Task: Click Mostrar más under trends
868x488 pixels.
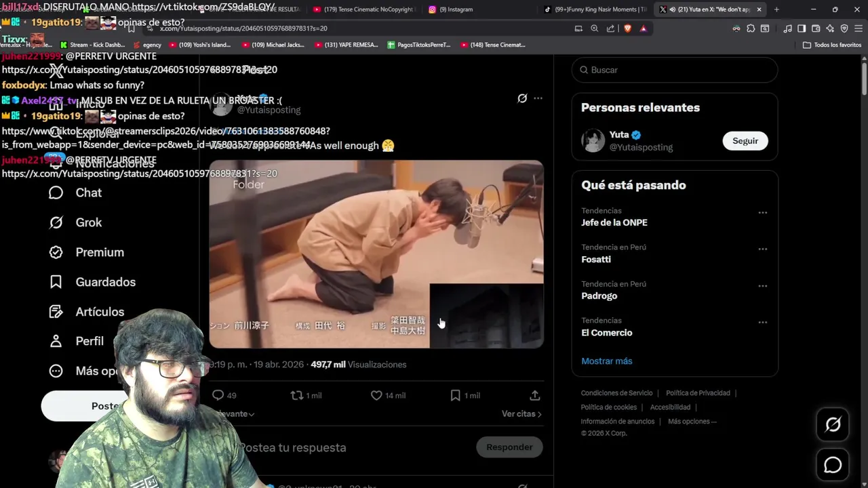Action: tap(607, 361)
